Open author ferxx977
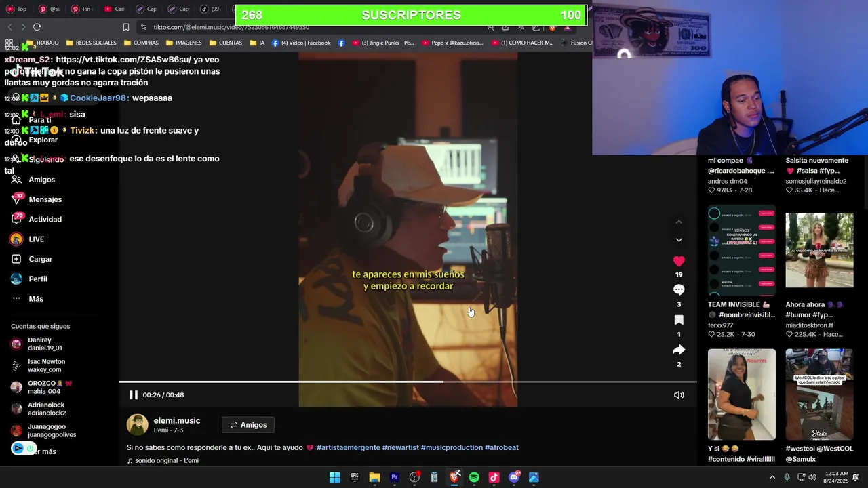The height and width of the screenshot is (488, 868). (722, 325)
